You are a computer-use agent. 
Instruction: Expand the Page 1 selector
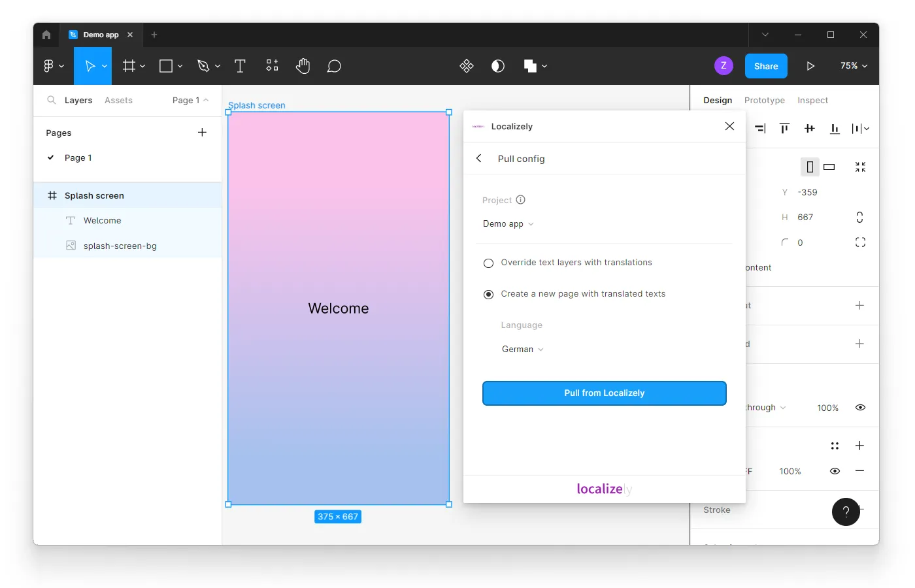click(x=190, y=100)
